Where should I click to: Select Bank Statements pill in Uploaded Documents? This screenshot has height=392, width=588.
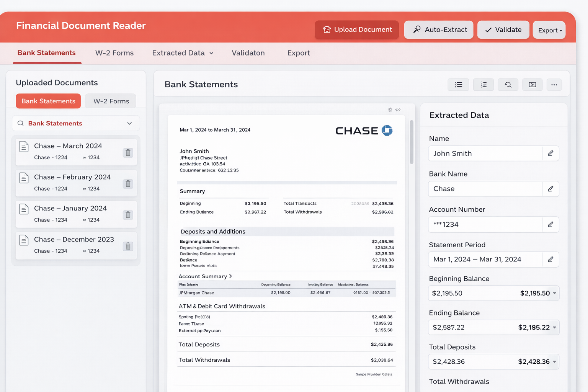click(48, 101)
